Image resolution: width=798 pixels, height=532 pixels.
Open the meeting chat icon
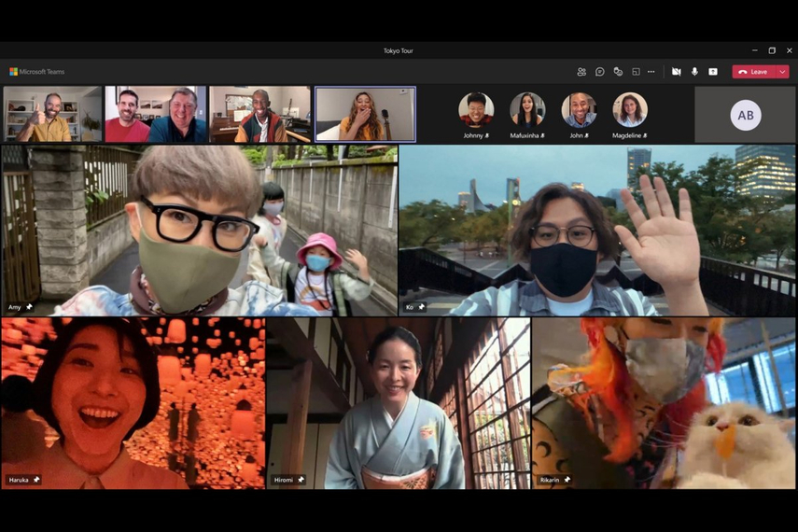[599, 72]
